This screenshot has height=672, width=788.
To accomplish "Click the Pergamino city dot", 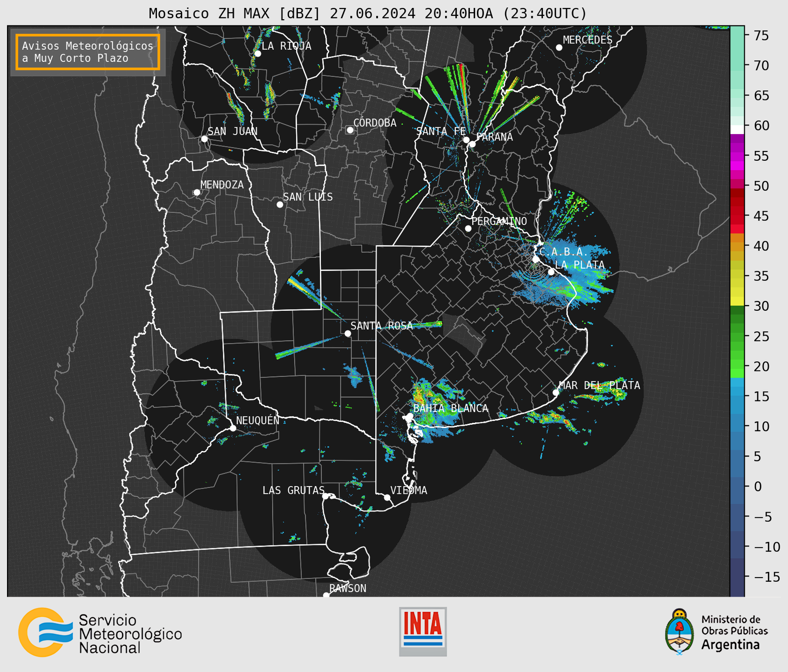I will coord(468,229).
